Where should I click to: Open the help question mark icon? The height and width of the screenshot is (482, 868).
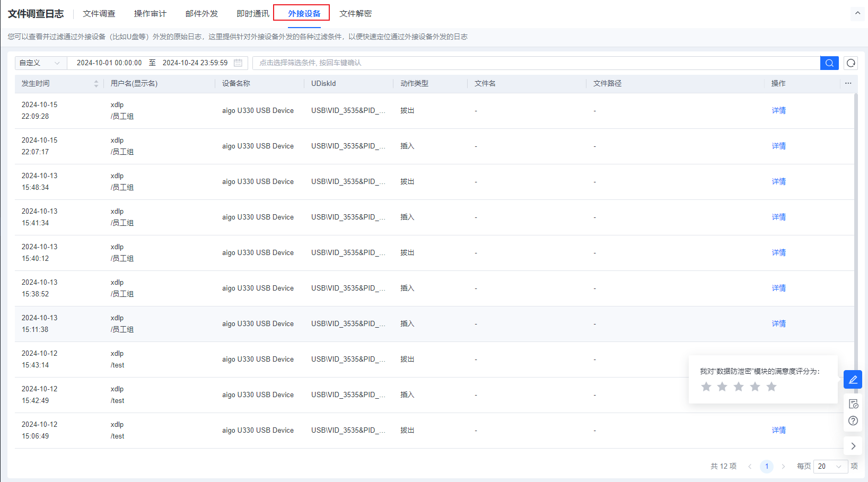point(853,420)
